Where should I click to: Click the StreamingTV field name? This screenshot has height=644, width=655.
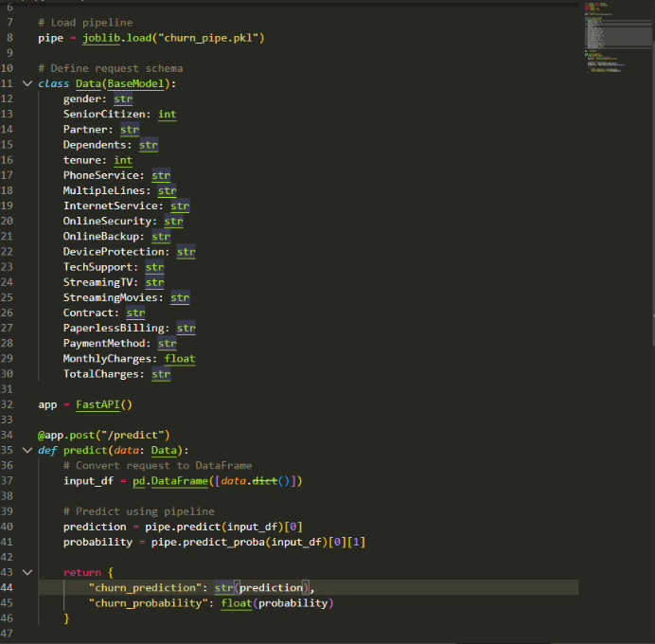pyautogui.click(x=97, y=282)
